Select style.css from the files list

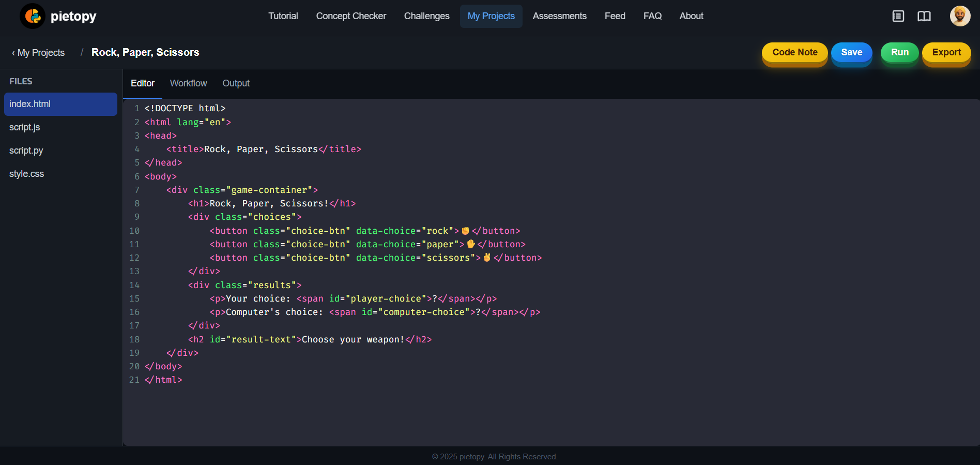[x=27, y=174]
